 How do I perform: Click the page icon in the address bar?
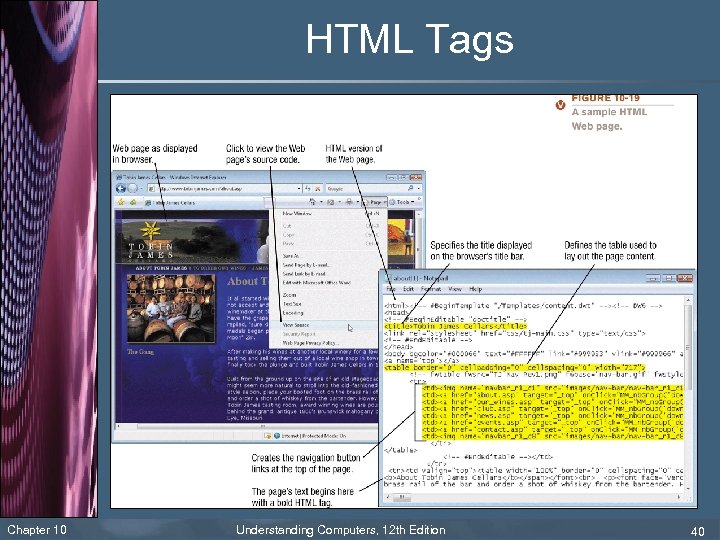(151, 189)
